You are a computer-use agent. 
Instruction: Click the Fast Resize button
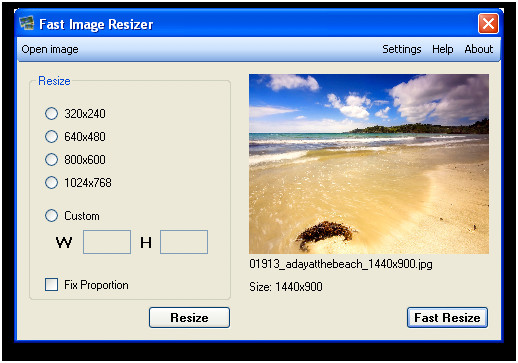coord(447,317)
